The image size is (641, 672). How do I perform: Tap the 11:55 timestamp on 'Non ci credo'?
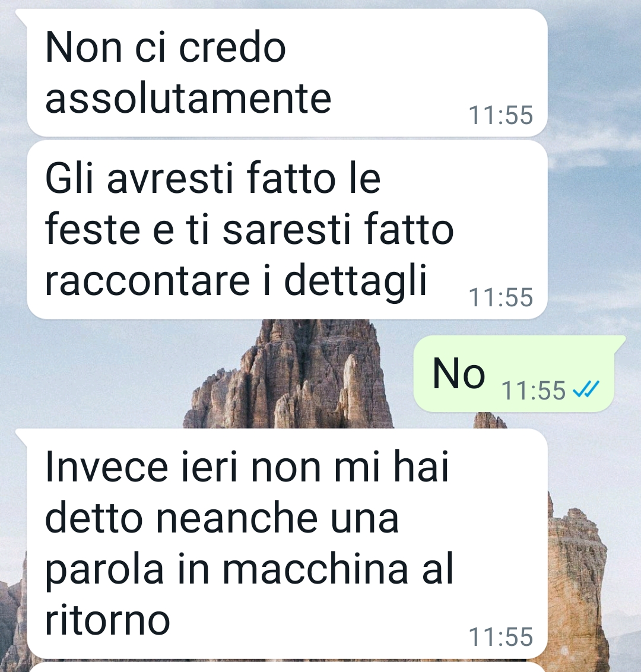point(501,115)
